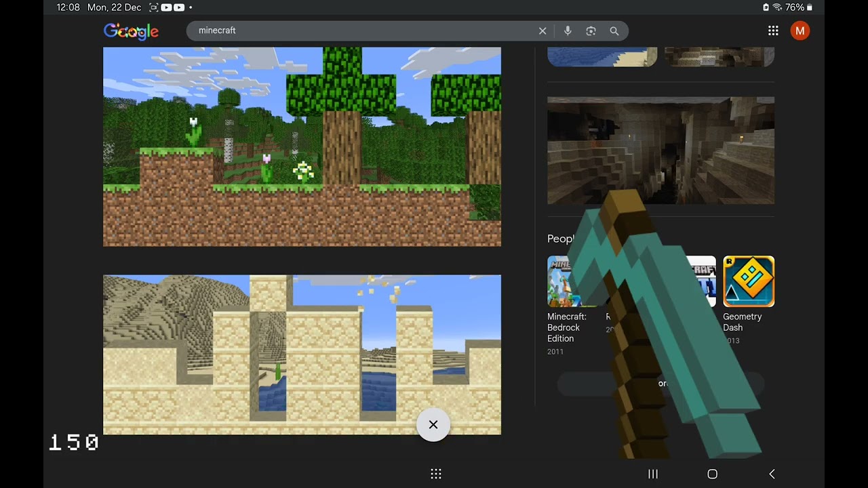Open the forest grass block image
Viewport: 868px width, 488px height.
pos(302,146)
